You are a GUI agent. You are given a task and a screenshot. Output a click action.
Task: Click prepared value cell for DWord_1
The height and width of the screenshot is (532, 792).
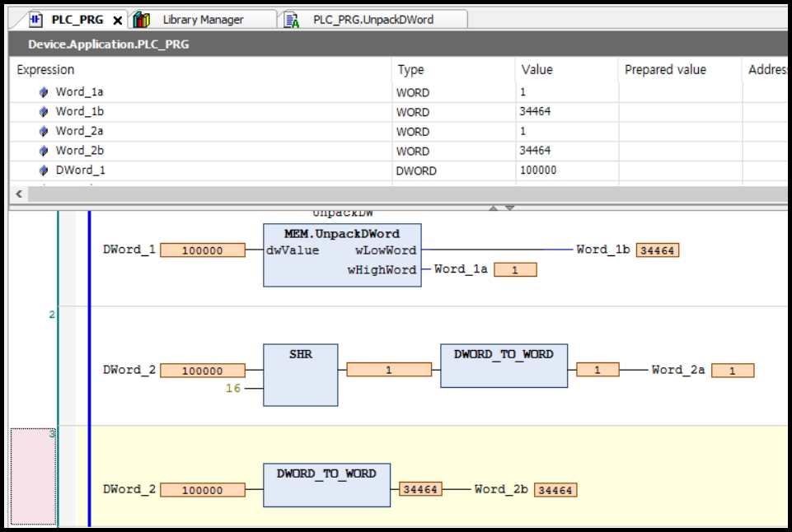click(681, 170)
